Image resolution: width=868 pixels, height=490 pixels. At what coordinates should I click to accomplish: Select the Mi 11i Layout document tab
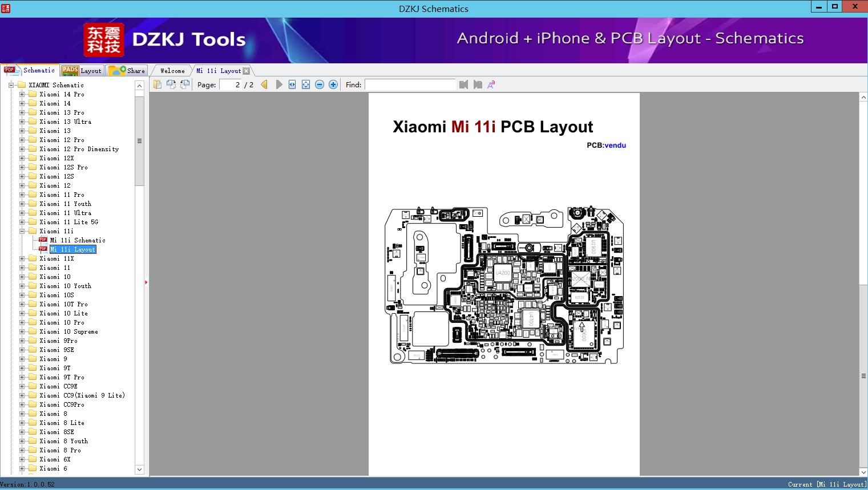(219, 71)
